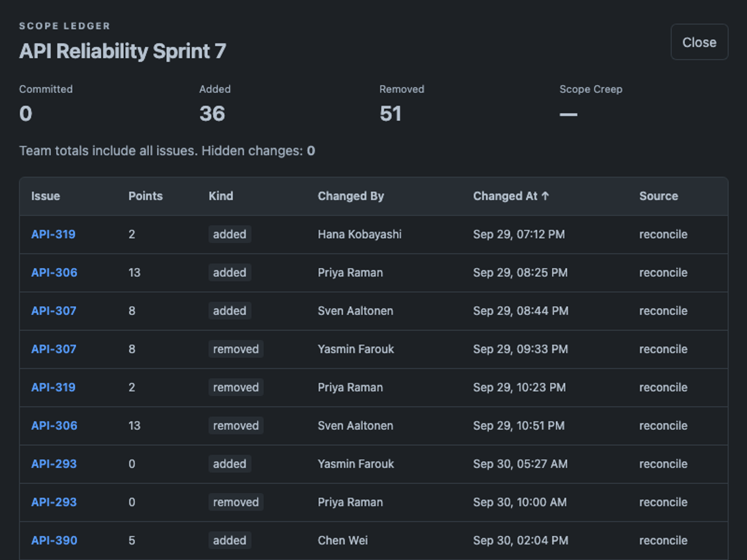Sort table by Changed By column
The width and height of the screenshot is (747, 560).
351,196
